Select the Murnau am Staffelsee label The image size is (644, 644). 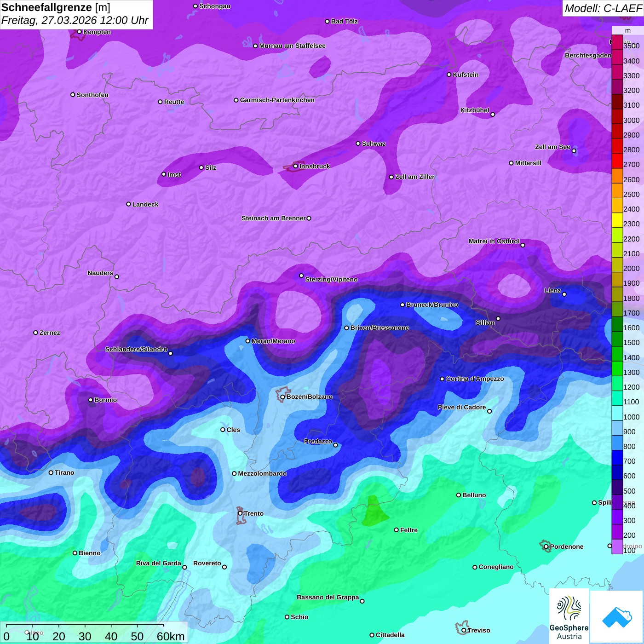tap(292, 46)
